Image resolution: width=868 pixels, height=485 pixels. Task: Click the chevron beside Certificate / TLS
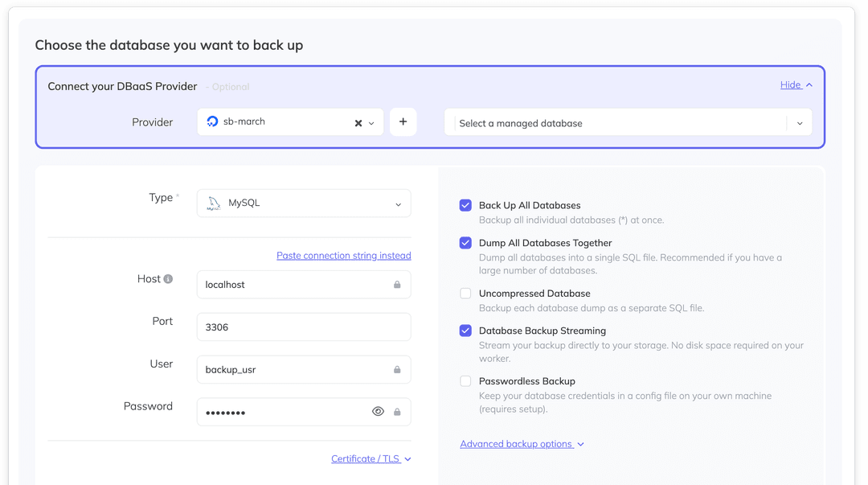tap(408, 459)
